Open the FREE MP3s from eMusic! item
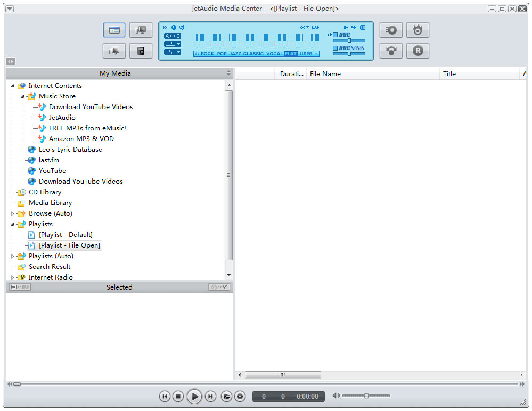This screenshot has height=411, width=532. [87, 128]
